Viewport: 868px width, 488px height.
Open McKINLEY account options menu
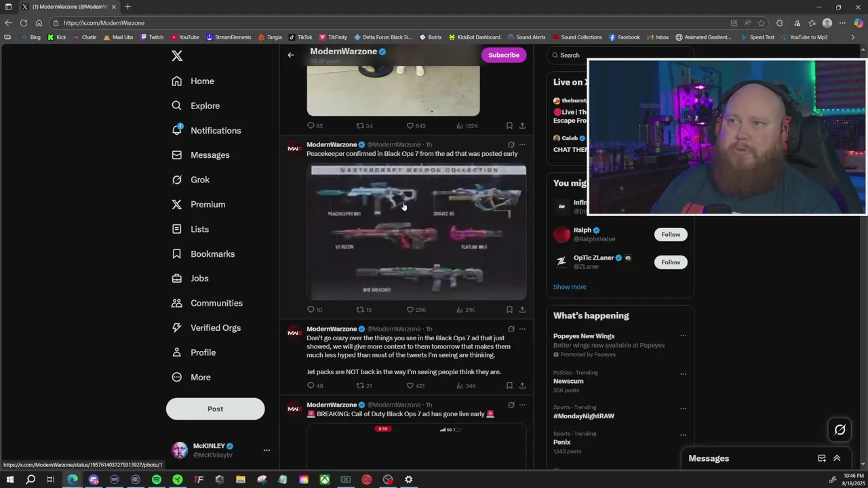(267, 450)
